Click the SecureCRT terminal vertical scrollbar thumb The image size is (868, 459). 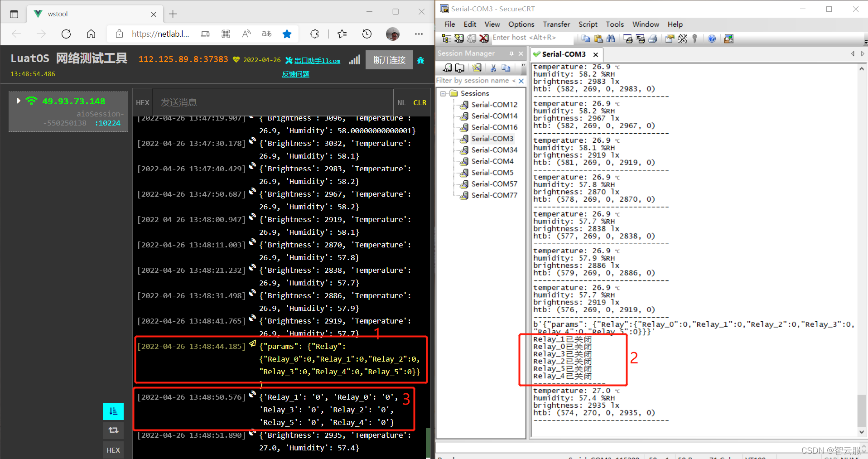click(x=862, y=410)
